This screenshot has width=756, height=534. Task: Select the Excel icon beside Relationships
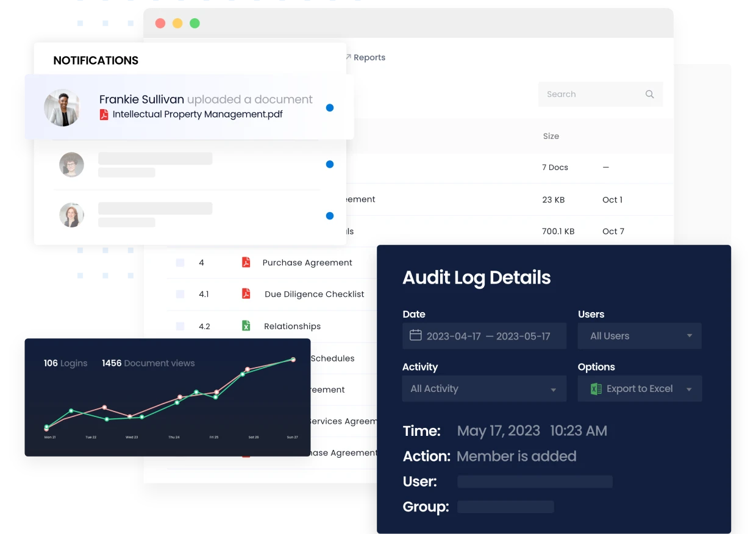tap(246, 326)
